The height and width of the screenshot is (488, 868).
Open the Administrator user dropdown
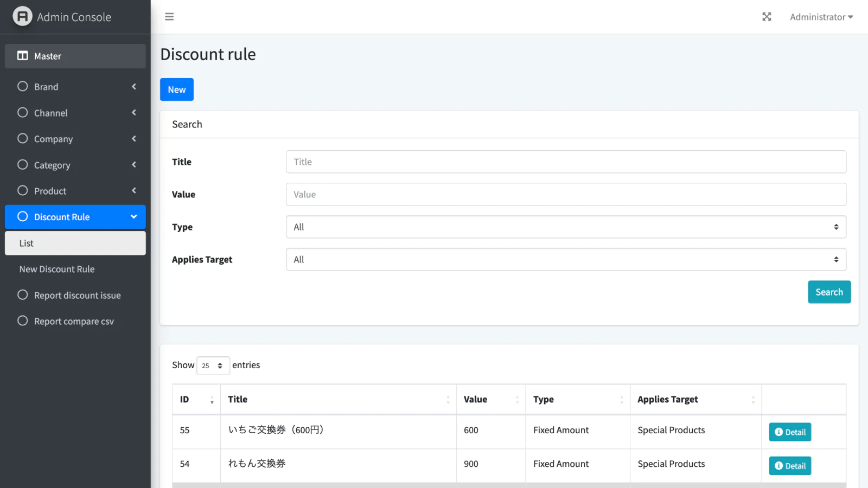(x=821, y=17)
